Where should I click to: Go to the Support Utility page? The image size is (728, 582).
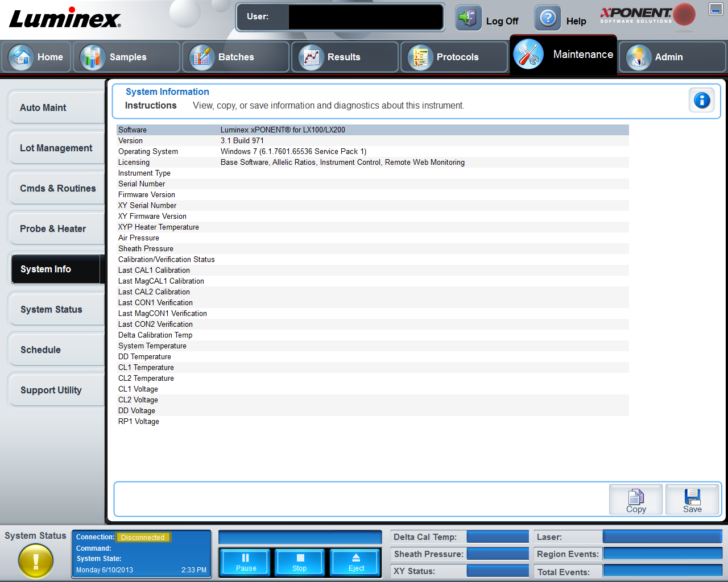coord(56,390)
